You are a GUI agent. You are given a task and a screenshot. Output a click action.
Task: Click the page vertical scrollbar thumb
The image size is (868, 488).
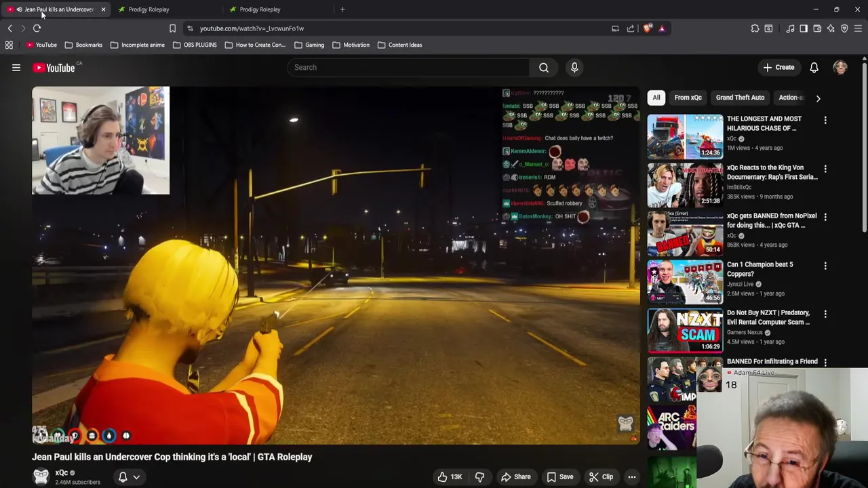(x=865, y=146)
